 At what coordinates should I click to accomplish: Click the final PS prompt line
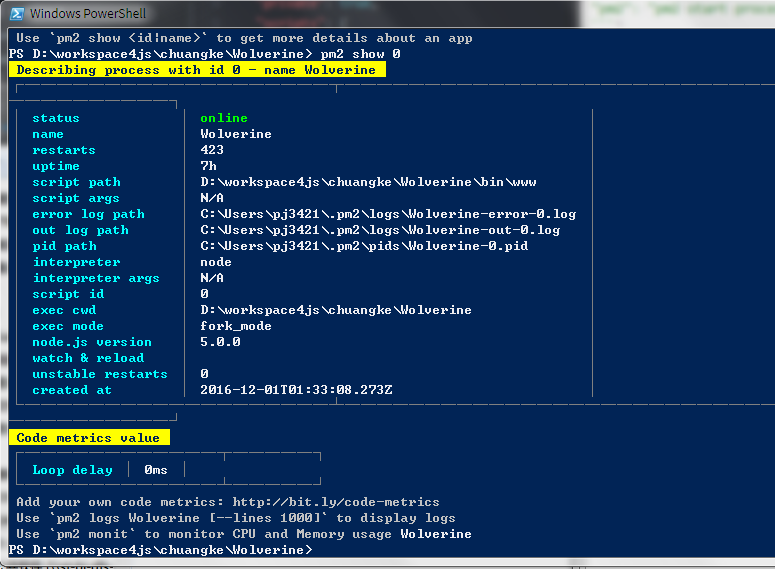(161, 550)
